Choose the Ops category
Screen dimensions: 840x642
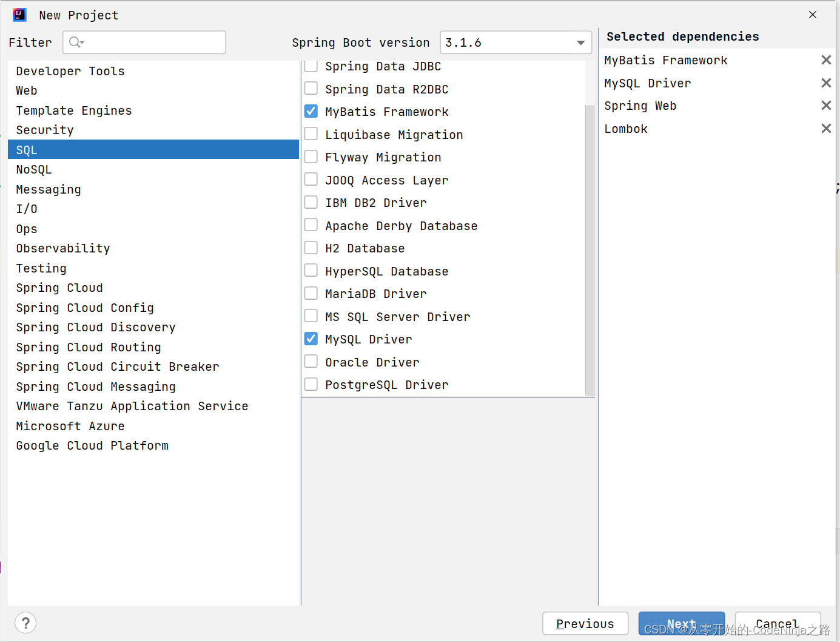153,229
